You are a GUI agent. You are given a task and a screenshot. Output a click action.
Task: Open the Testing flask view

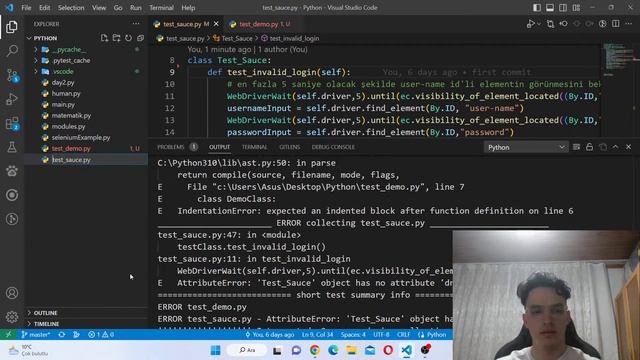(12, 147)
